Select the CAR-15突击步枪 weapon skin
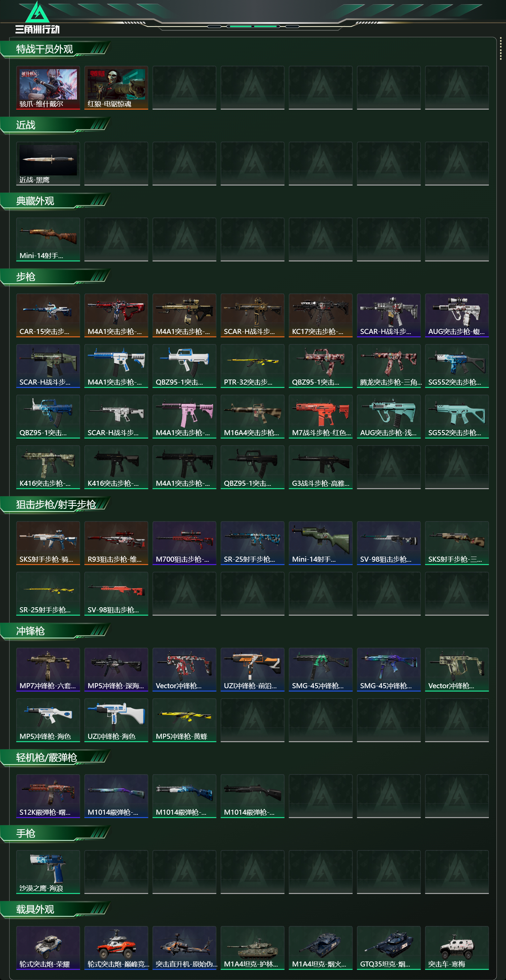The width and height of the screenshot is (506, 980). pyautogui.click(x=48, y=315)
